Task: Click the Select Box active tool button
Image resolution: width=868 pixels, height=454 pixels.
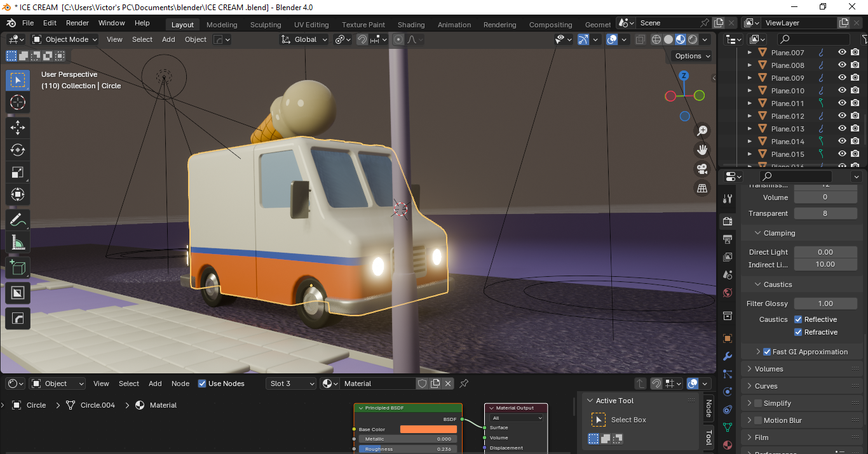Action: (599, 420)
